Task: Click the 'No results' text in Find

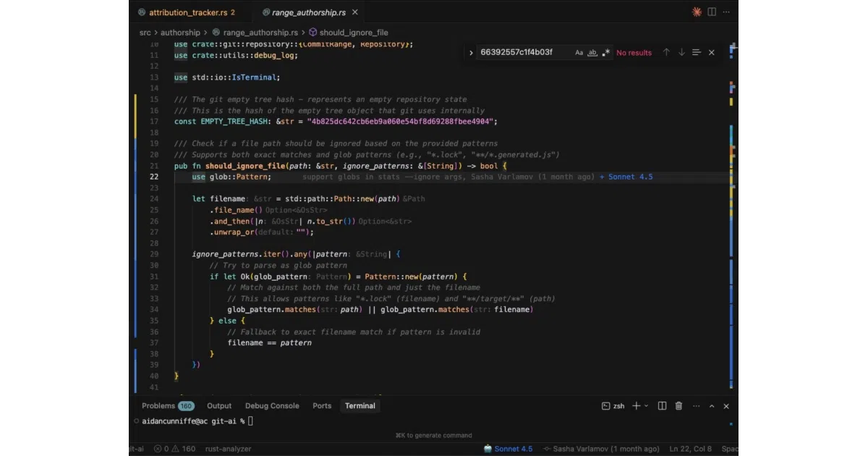Action: click(634, 53)
